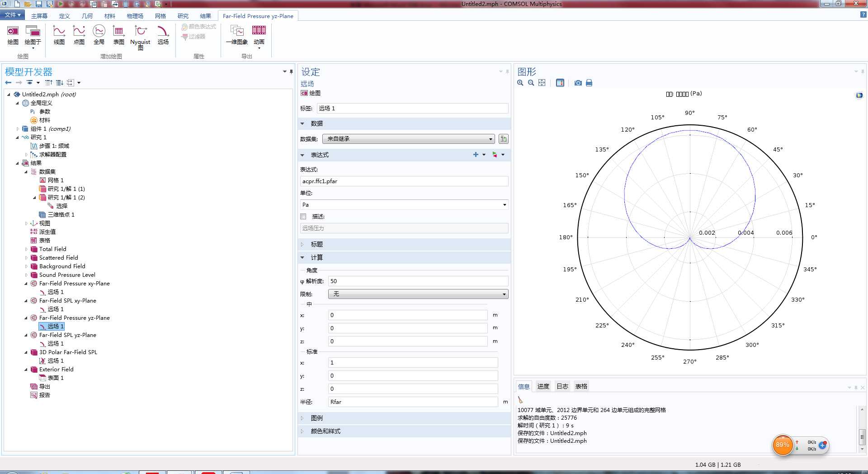Click the replace expression icon

coord(495,155)
